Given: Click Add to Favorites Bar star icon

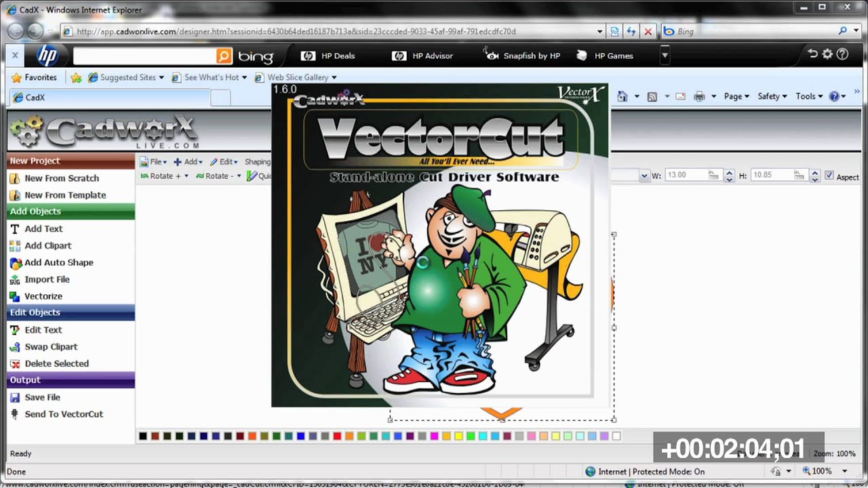Looking at the screenshot, I should pos(76,77).
